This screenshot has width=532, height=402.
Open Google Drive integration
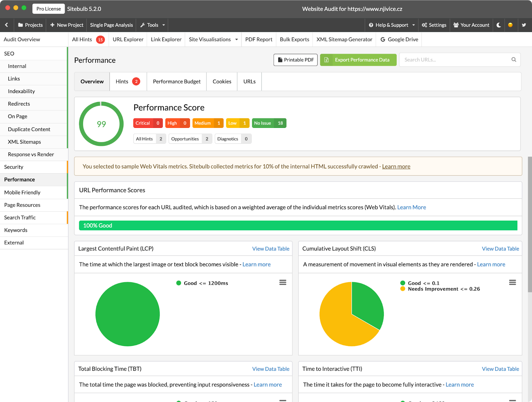click(x=399, y=39)
